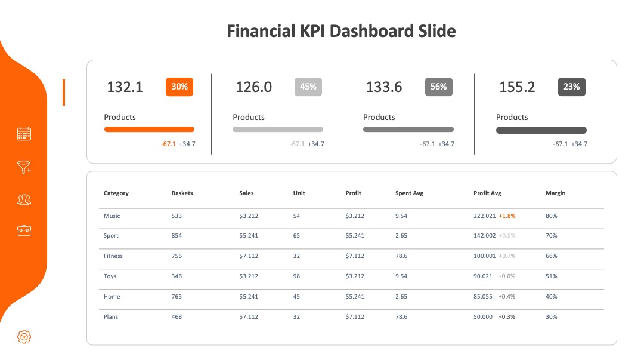Click the Margin column header
Viewport: 644px width, 363px height.
click(x=555, y=193)
